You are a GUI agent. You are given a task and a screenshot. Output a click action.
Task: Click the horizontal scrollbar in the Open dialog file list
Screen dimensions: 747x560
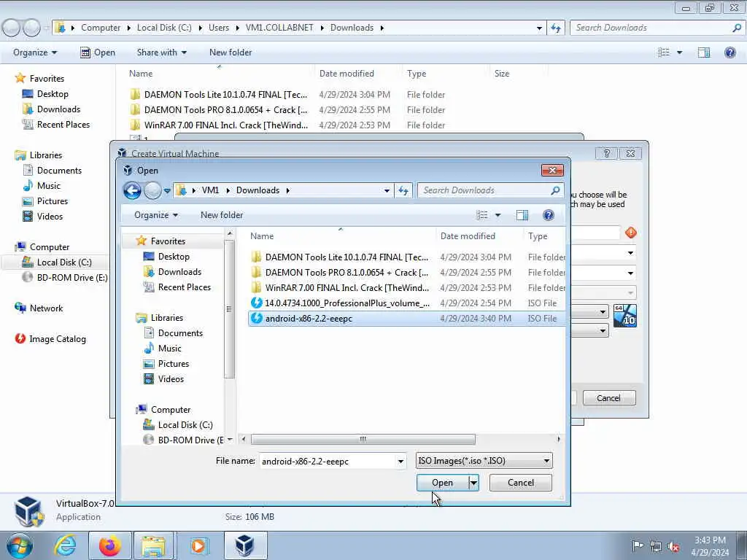(x=363, y=439)
